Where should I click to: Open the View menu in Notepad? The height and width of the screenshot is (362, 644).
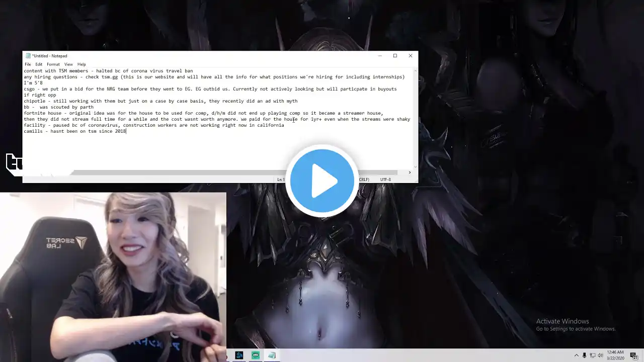[68, 64]
